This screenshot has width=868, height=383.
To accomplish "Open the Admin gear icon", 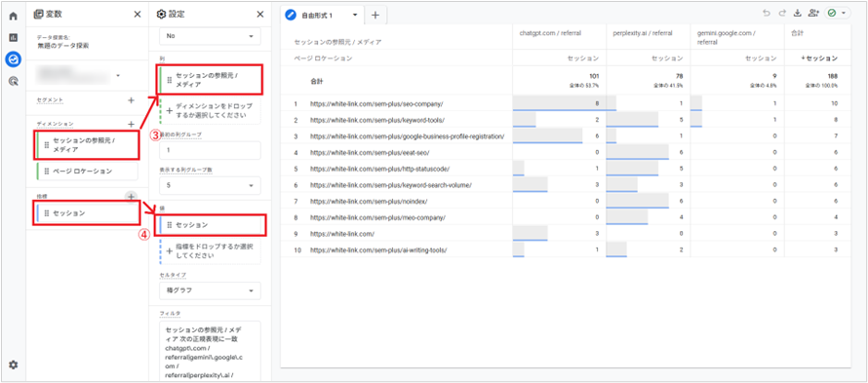I will [x=14, y=364].
